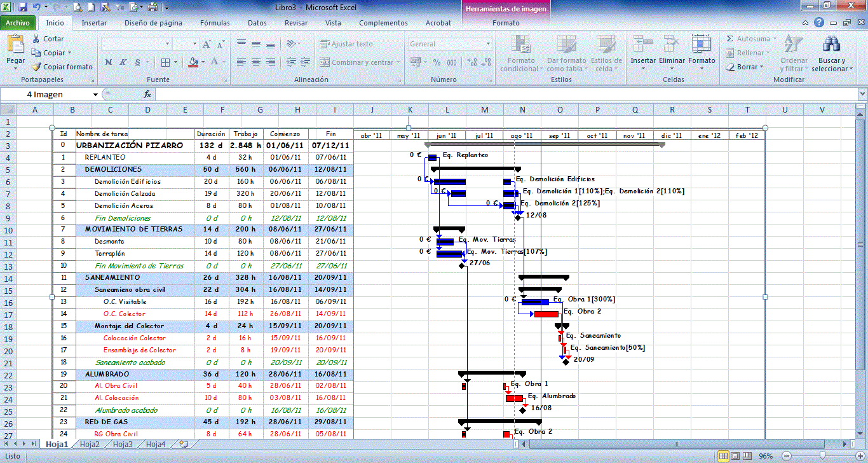Click the insert function fx icon
Image resolution: width=868 pixels, height=463 pixels.
tap(147, 94)
